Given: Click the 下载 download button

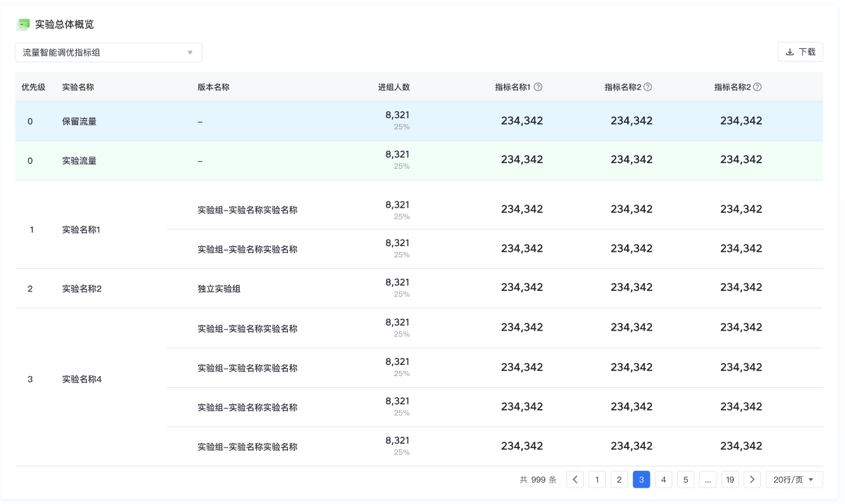Looking at the screenshot, I should 800,52.
